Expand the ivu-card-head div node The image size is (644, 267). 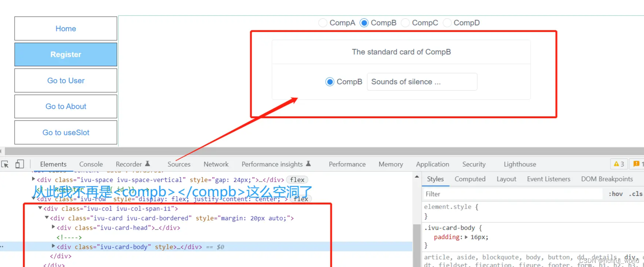point(53,227)
